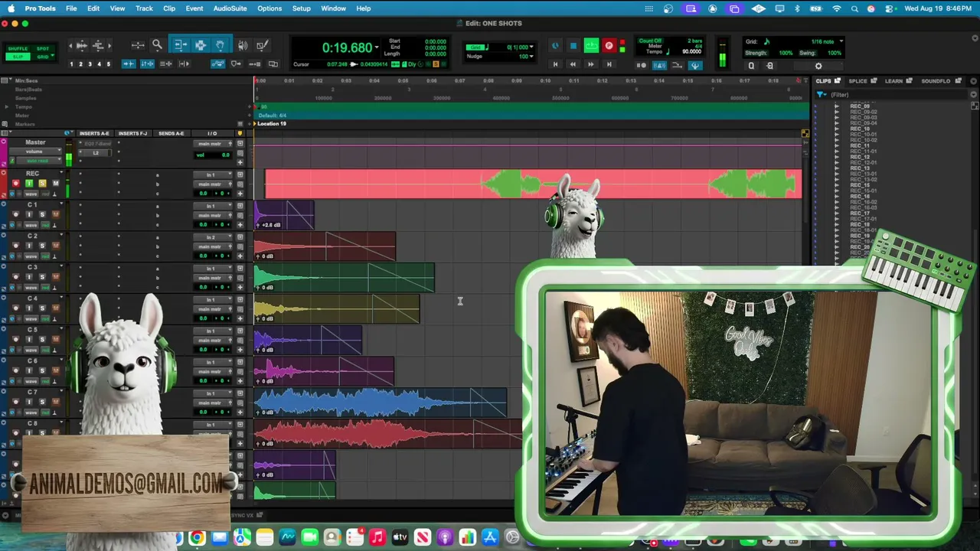Select the Pencil tool

click(262, 46)
